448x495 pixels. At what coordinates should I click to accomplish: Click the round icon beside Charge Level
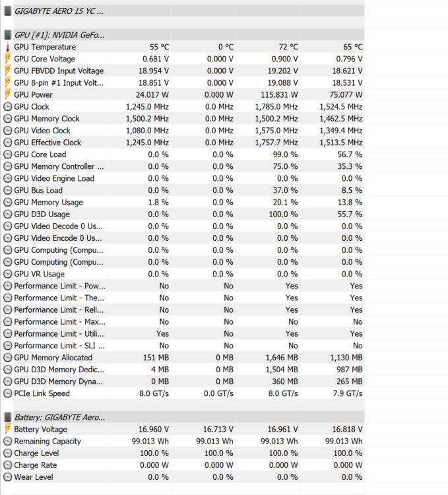pos(7,453)
